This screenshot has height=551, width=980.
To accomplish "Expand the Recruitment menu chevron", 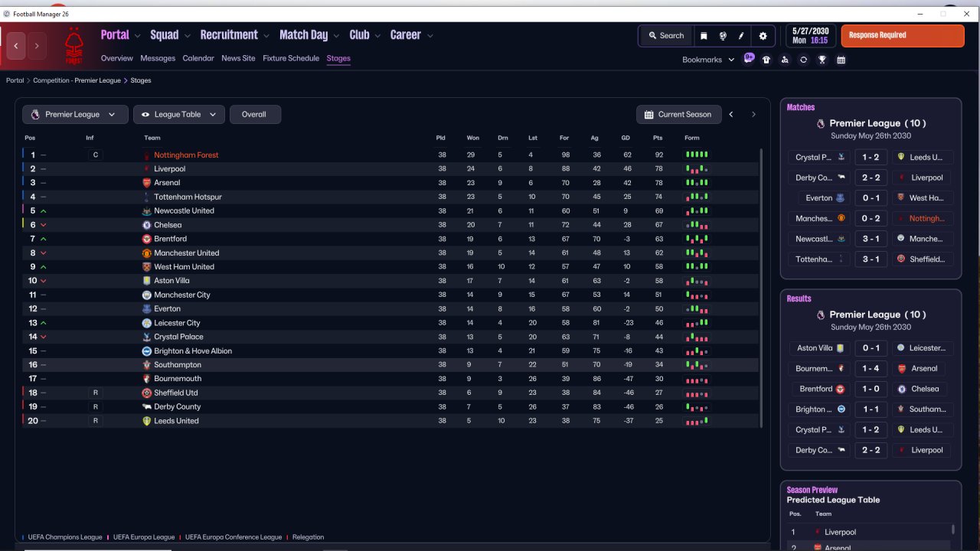I will 266,36.
